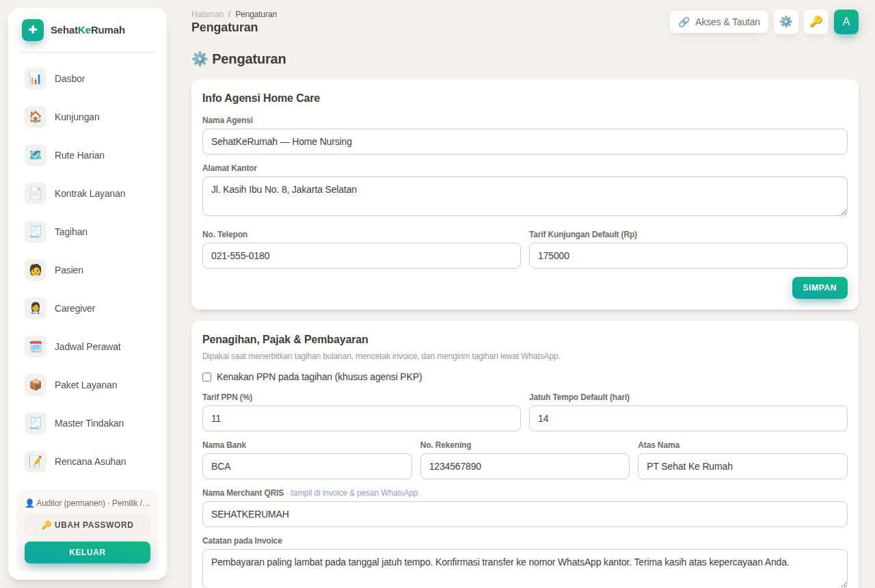The width and height of the screenshot is (875, 588).
Task: Open the user avatar A button
Action: point(846,22)
